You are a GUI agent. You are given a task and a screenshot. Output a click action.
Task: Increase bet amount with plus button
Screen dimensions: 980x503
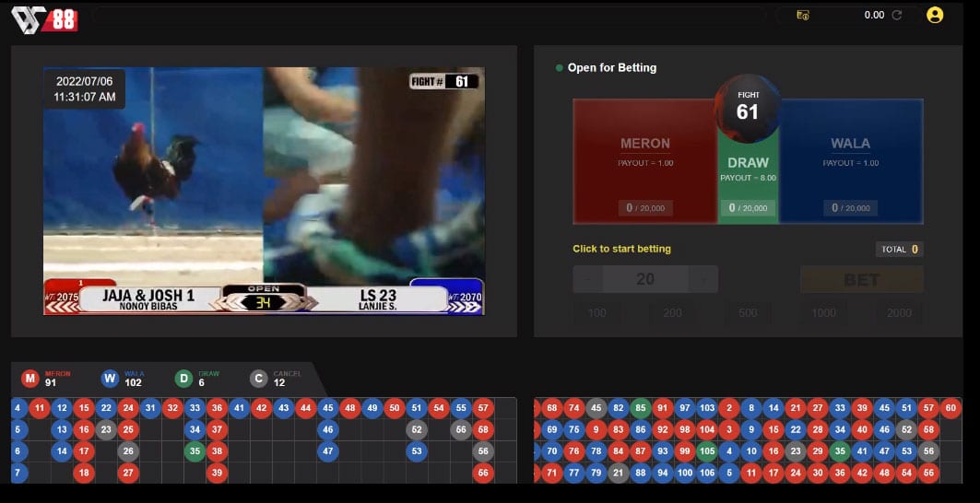pyautogui.click(x=703, y=279)
